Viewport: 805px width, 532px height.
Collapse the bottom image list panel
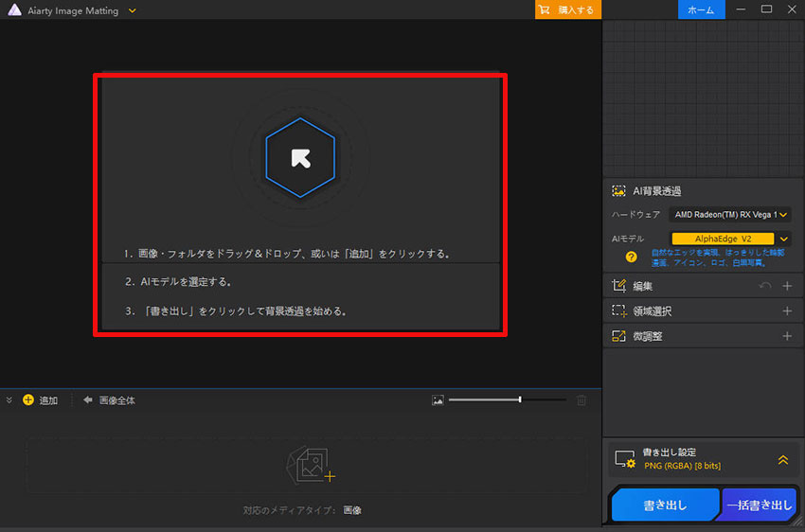[x=9, y=400]
